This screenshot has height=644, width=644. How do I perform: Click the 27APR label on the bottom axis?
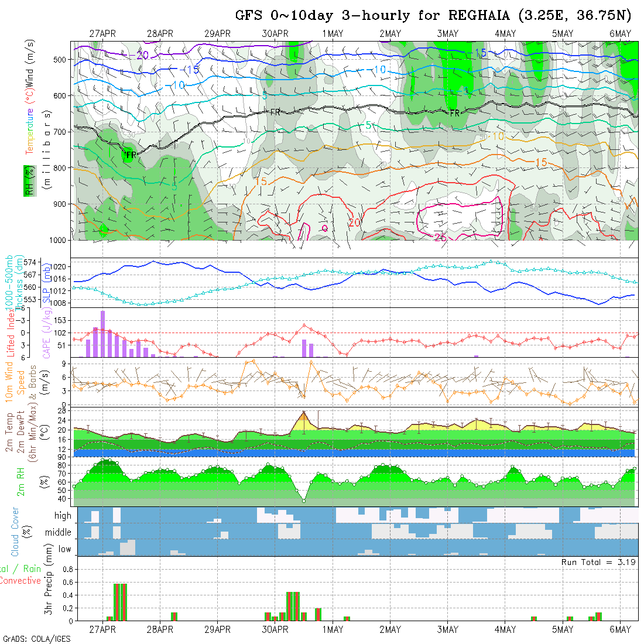click(x=102, y=629)
